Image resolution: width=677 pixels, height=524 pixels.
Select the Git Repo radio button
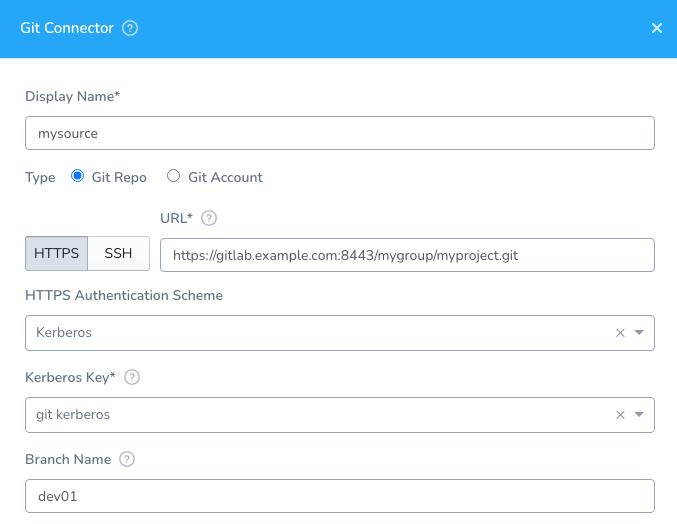tap(78, 176)
